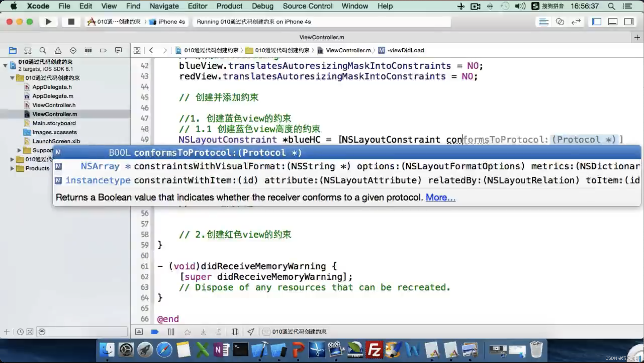Toggle the Navigator panel visibility

(x=597, y=22)
